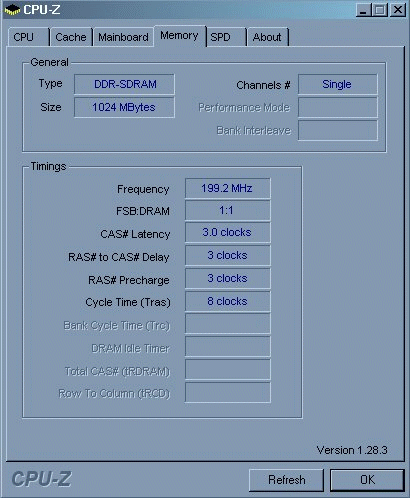Click the empty Bank Cycle Time (Trc) field
Viewport: 410px width, 498px height.
[x=228, y=324]
